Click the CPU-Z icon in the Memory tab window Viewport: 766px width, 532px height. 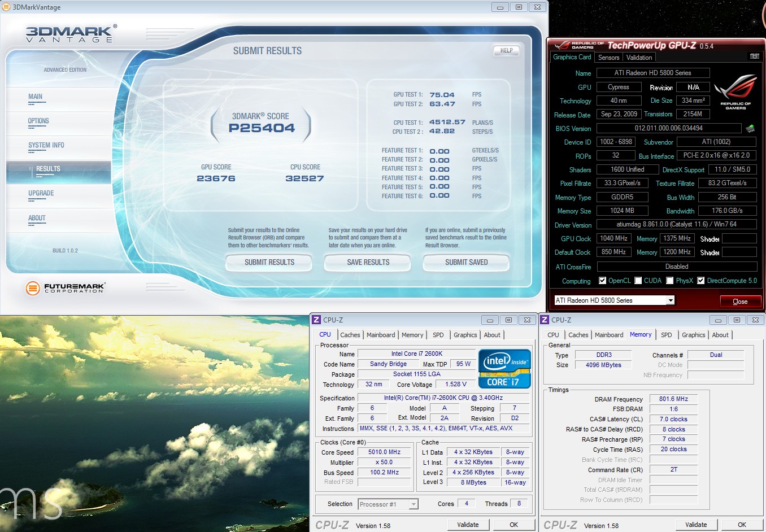[545, 320]
